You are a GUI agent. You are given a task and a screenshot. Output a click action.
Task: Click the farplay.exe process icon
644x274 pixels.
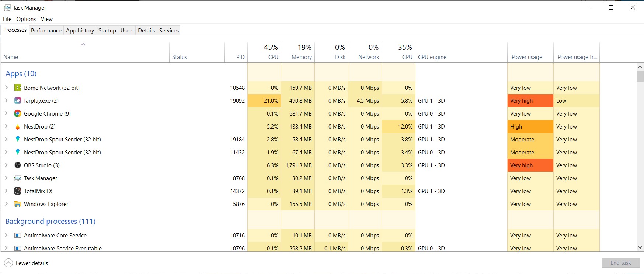pos(17,100)
